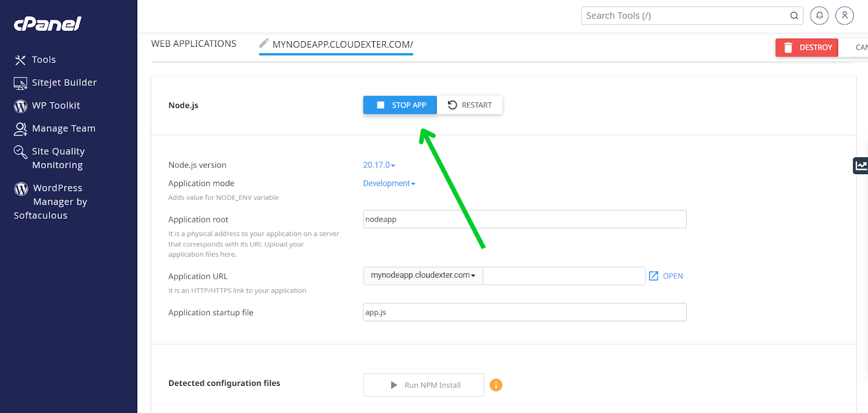Image resolution: width=868 pixels, height=413 pixels.
Task: Open WP Toolkit from sidebar
Action: pyautogui.click(x=55, y=106)
